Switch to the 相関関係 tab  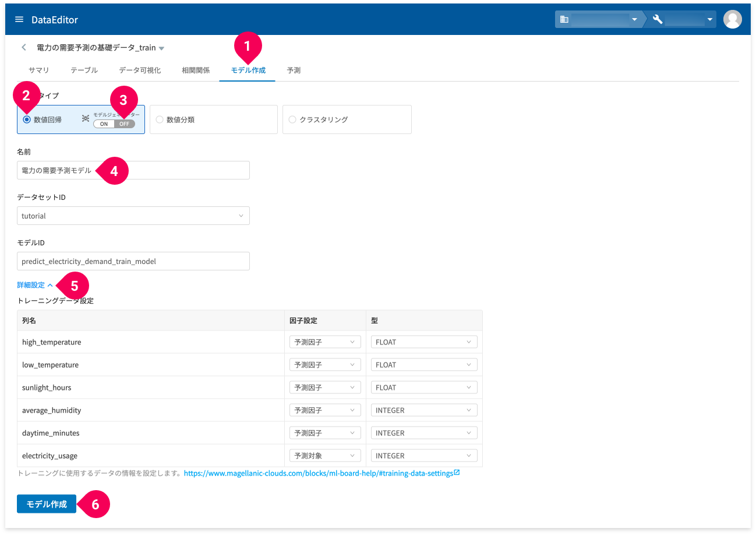195,70
